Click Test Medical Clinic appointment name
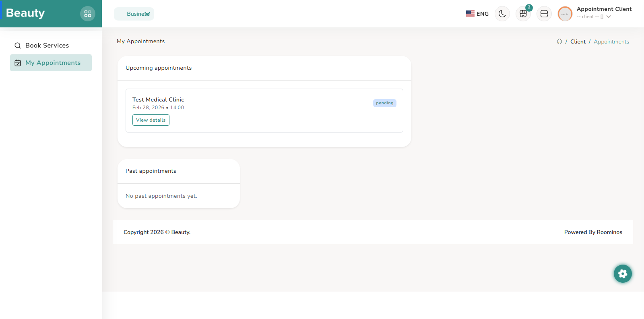644x319 pixels. [158, 99]
